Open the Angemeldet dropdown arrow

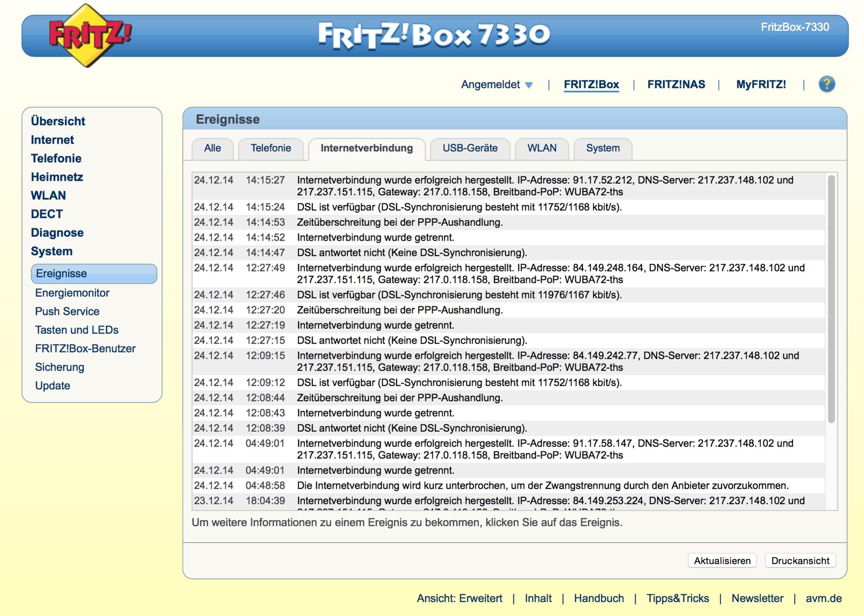pyautogui.click(x=529, y=85)
